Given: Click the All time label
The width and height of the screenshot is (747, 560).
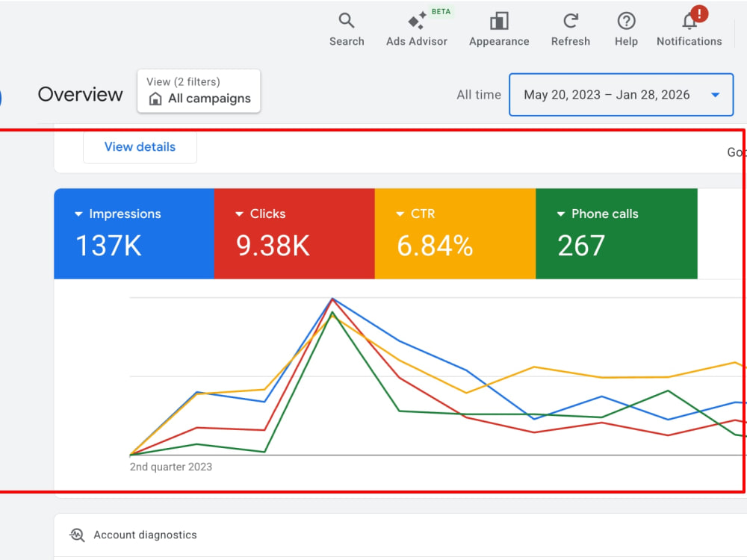Looking at the screenshot, I should [x=479, y=95].
